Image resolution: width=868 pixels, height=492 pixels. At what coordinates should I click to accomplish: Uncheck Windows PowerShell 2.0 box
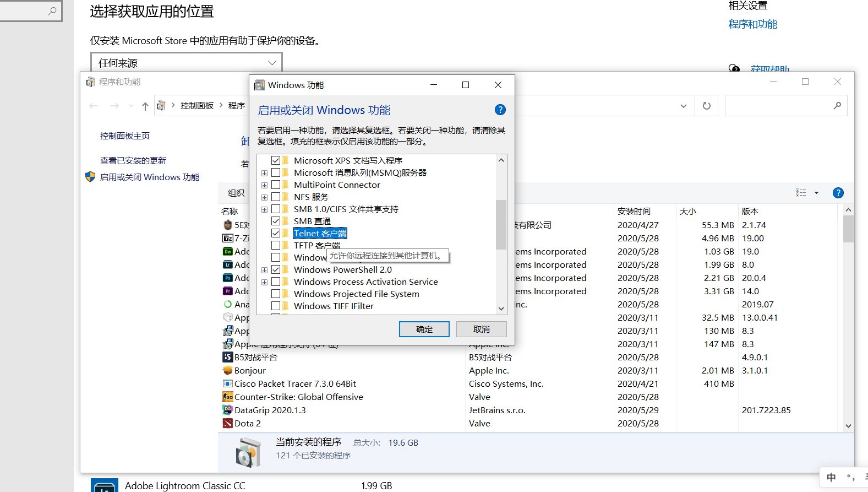(276, 269)
